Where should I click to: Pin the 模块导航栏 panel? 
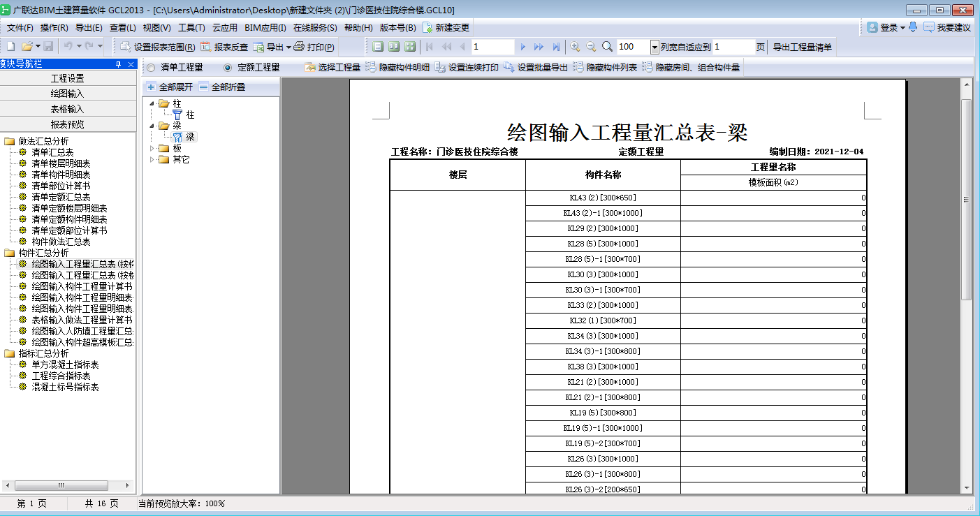119,64
